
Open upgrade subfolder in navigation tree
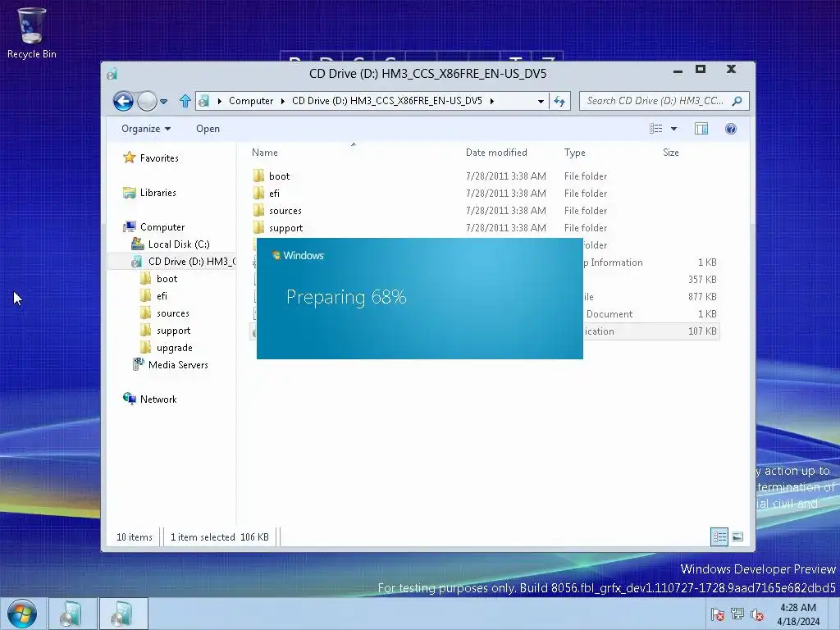[174, 348]
